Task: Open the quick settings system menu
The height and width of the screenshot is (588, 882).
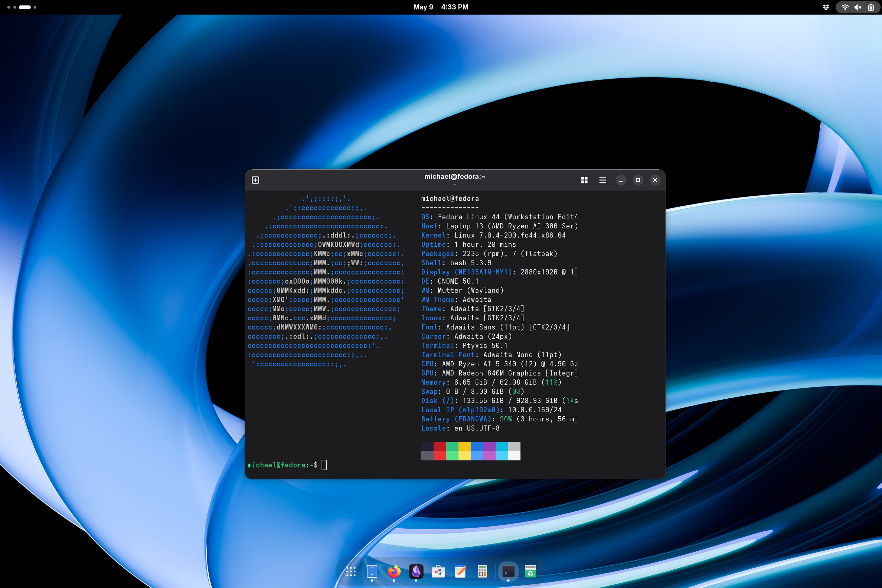Action: [x=858, y=7]
